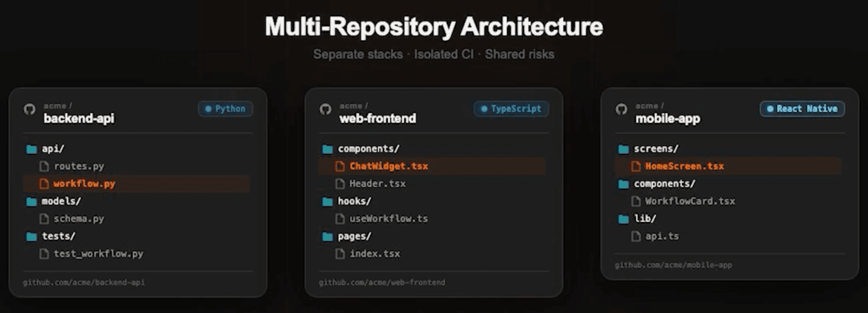Click the workflow.py file icon

pos(44,183)
